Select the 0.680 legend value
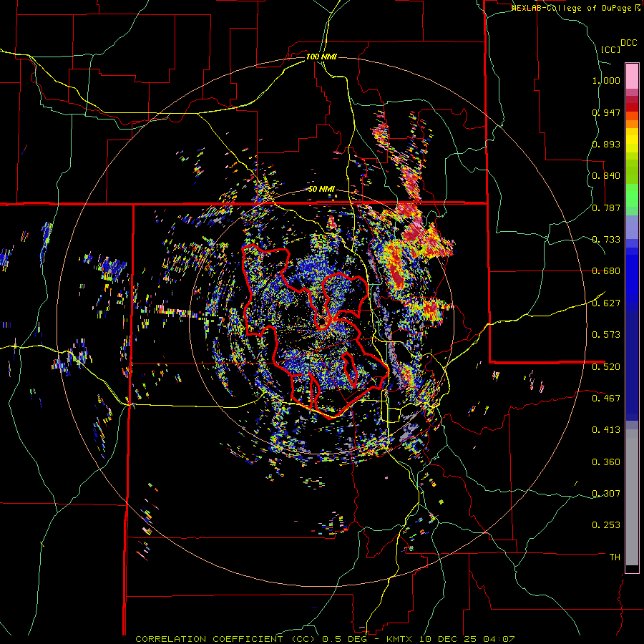 [x=606, y=271]
